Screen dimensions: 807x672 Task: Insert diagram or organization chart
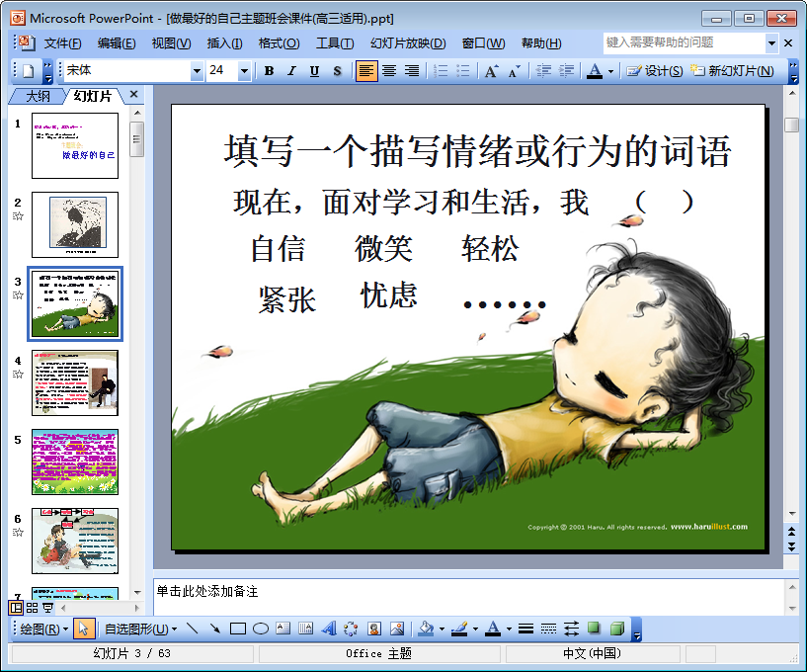pyautogui.click(x=351, y=629)
